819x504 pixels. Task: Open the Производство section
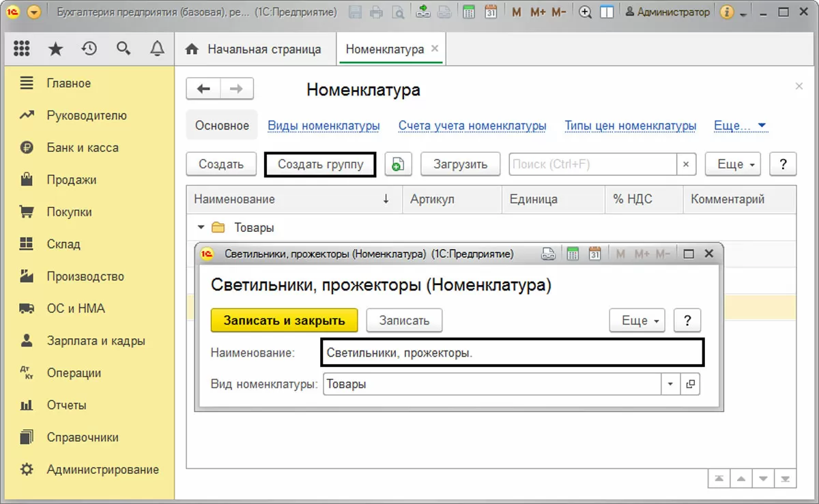tap(85, 277)
